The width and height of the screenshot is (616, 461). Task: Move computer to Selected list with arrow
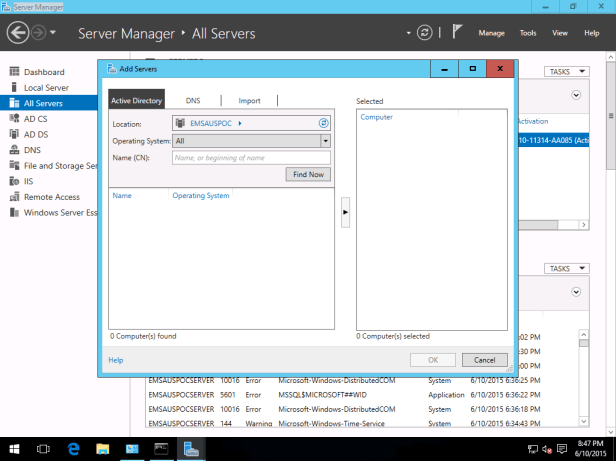[x=345, y=212]
